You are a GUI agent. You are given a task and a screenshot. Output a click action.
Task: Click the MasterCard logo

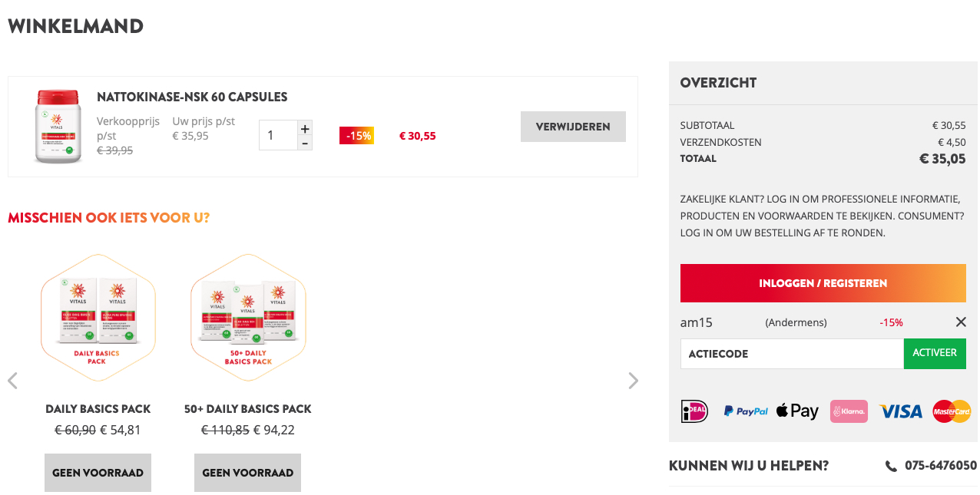[952, 411]
